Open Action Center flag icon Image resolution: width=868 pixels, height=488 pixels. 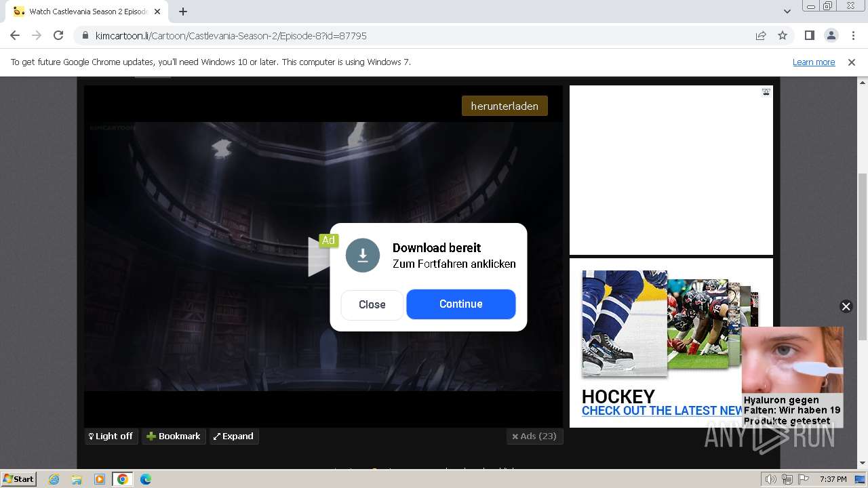point(802,479)
